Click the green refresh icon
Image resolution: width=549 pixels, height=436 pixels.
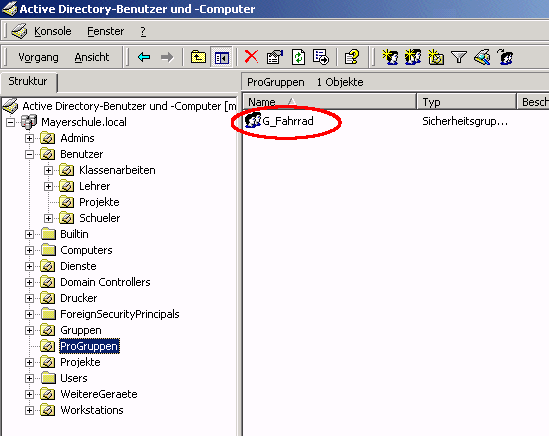click(x=298, y=57)
